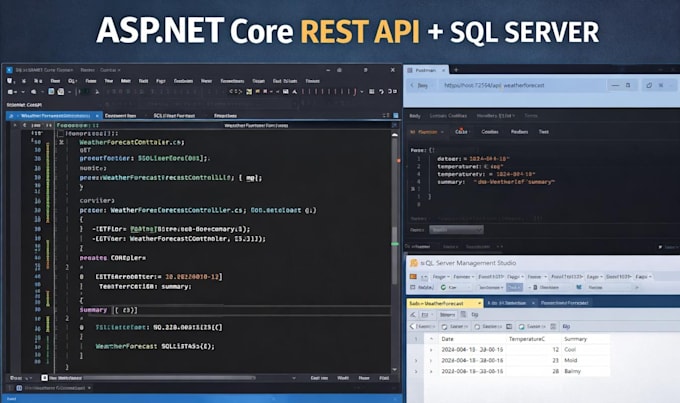Open the gray combo box below Postman response

point(456,229)
